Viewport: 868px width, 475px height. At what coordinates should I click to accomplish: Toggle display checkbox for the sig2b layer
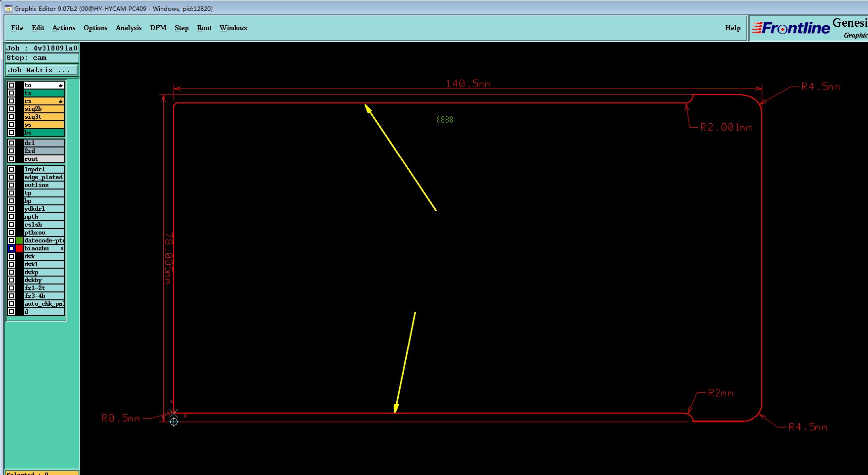pos(11,109)
